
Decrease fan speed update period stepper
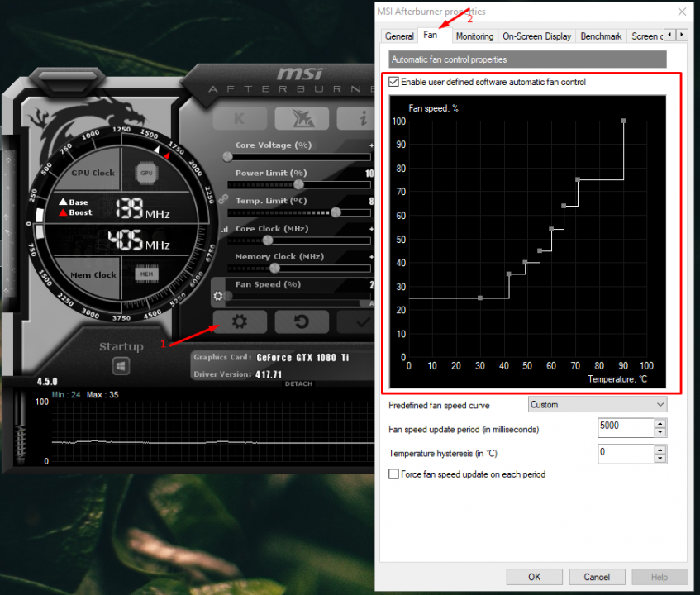pos(660,431)
